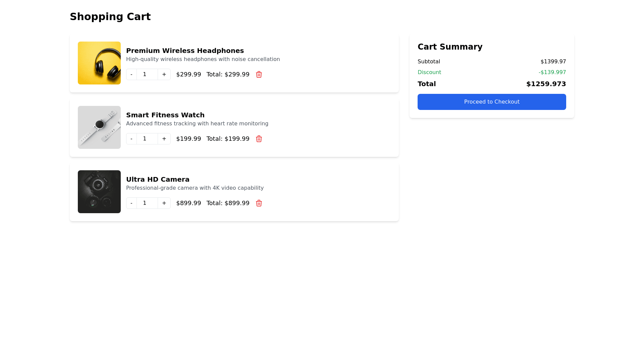Select the camera quantity input field
Viewport: 644px width, 362px height.
tap(147, 203)
